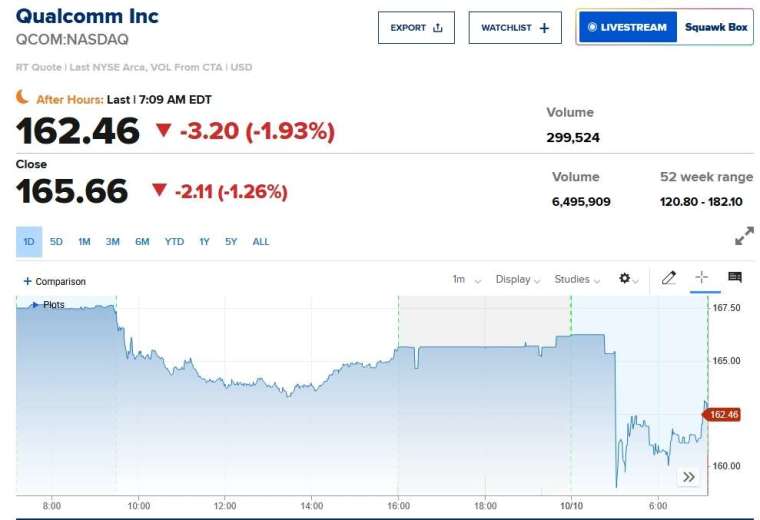This screenshot has width=760, height=520.
Task: Click the 162.46 current price marker
Action: pos(721,414)
